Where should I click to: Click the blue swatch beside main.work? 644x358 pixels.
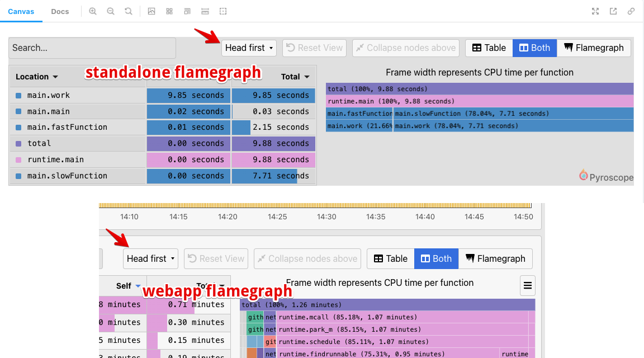click(x=18, y=95)
